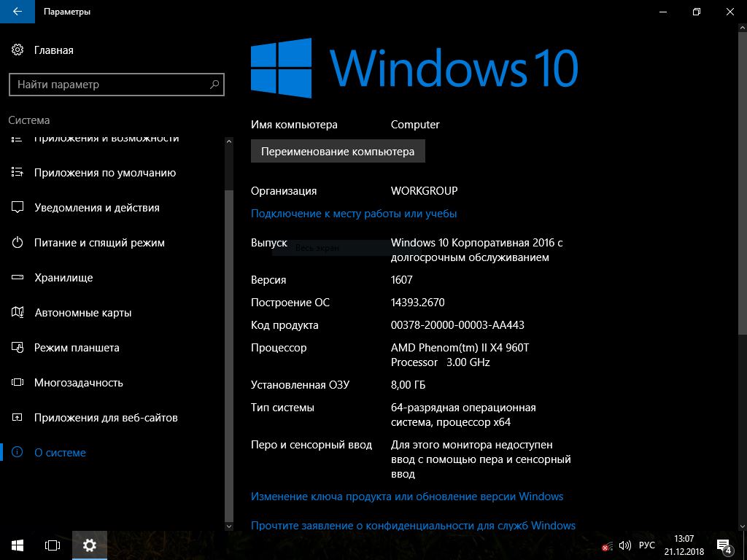This screenshot has width=747, height=560.
Task: Click main pane scrollbar down arrow
Action: (x=742, y=526)
